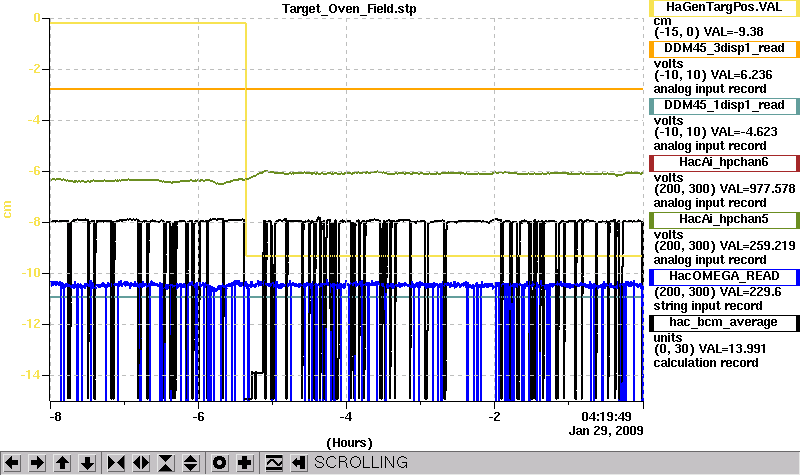Click the circle auto-scale toolbar icon
This screenshot has width=800, height=475.
click(219, 463)
